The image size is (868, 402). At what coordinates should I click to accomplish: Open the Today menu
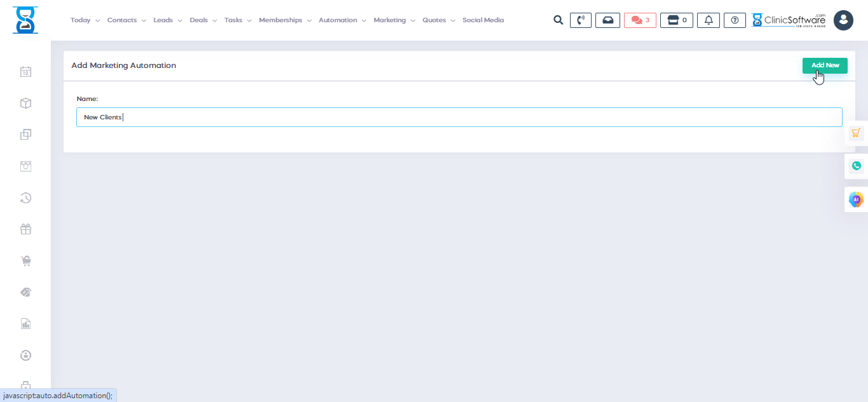[81, 20]
